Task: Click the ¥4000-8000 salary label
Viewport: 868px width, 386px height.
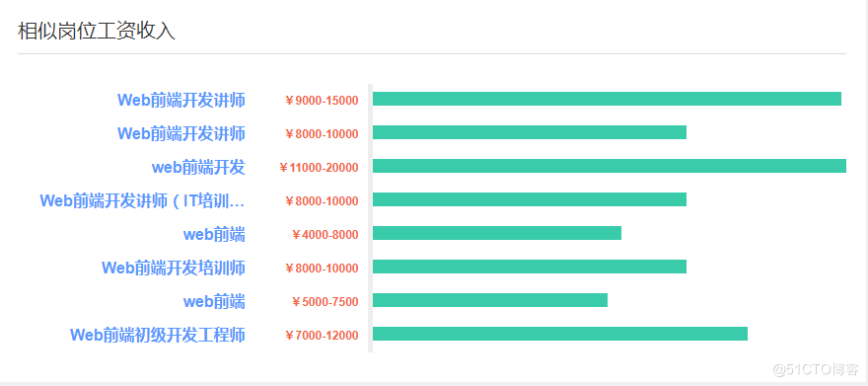Action: (325, 235)
